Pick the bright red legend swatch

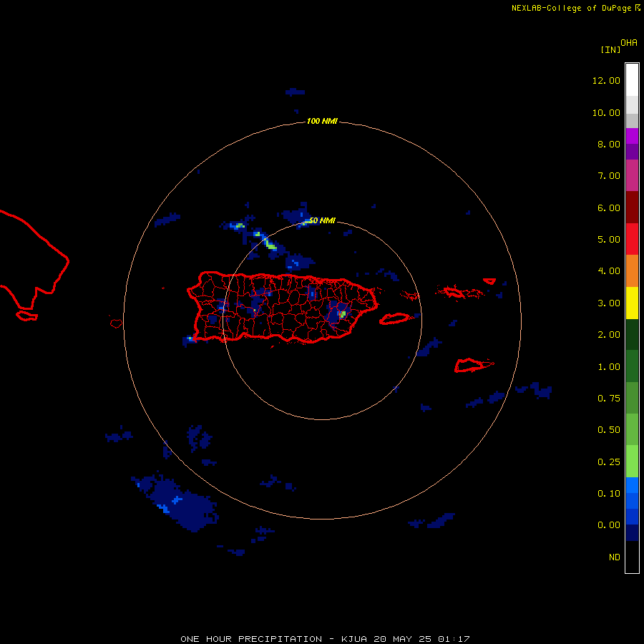(632, 239)
